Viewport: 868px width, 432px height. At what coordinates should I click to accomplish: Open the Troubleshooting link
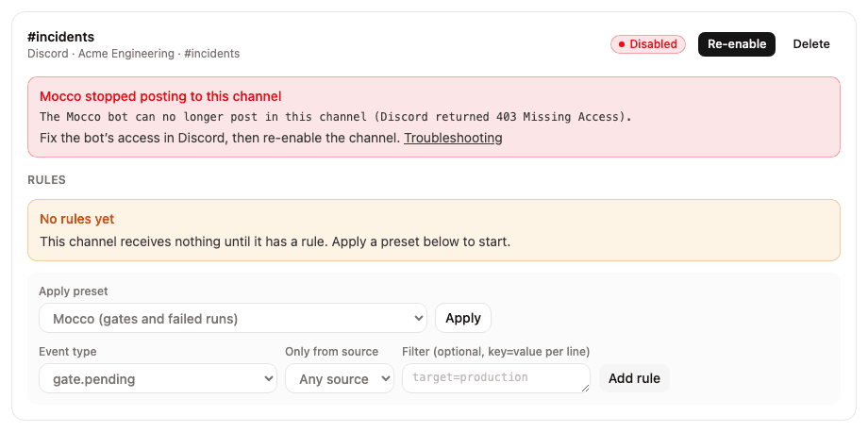(x=453, y=138)
